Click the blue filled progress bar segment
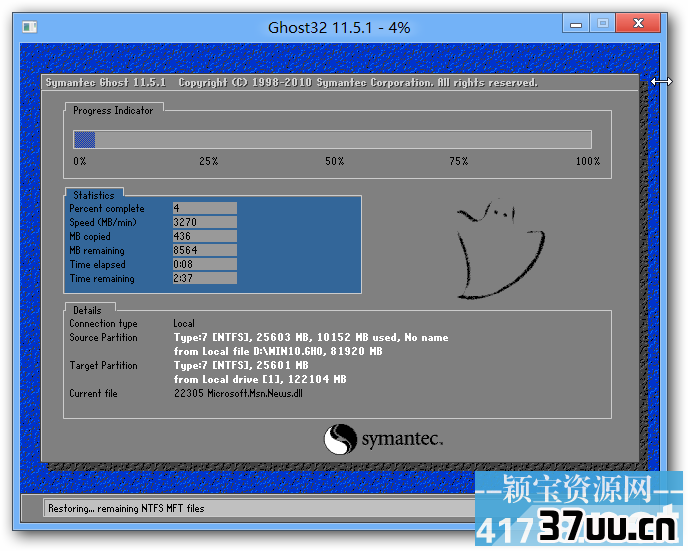This screenshot has width=688, height=551. click(x=84, y=140)
